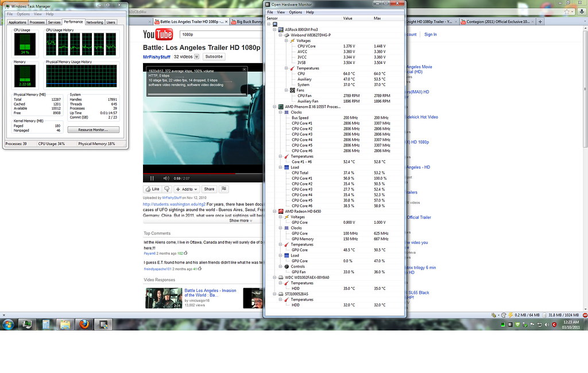This screenshot has width=588, height=373.
Task: Select the Big Buck Bunny browser tab
Action: coord(246,22)
